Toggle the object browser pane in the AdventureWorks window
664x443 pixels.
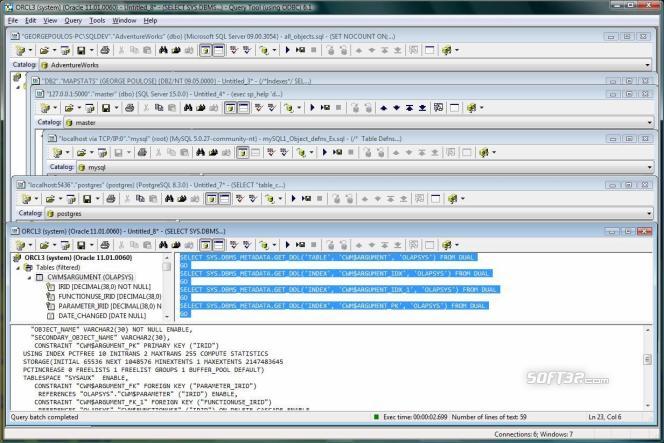[x=205, y=50]
